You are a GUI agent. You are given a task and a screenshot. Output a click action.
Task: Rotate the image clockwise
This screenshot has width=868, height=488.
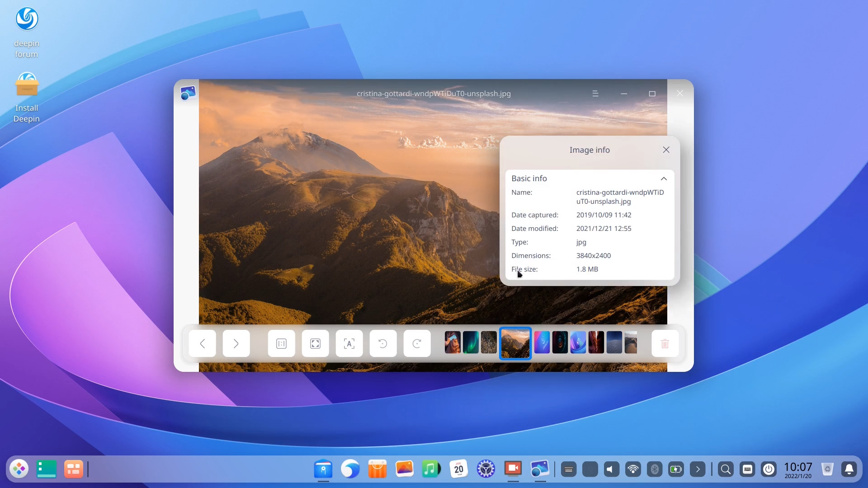417,343
